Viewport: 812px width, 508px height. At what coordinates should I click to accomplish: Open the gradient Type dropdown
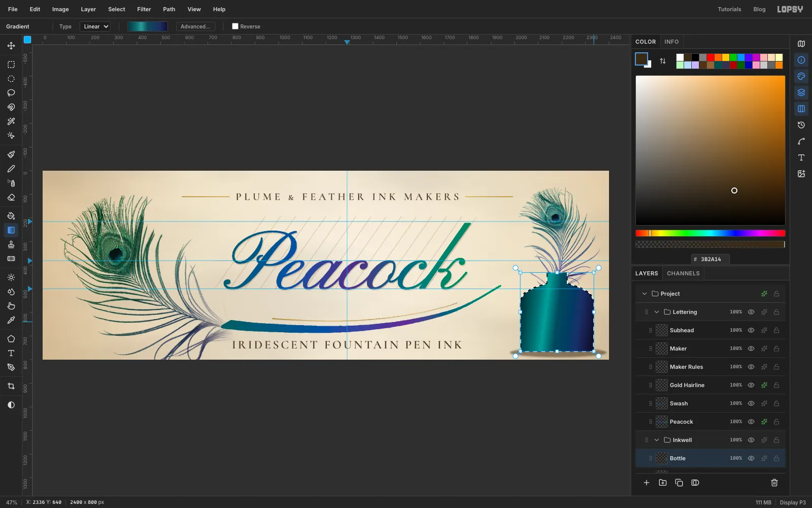point(95,26)
